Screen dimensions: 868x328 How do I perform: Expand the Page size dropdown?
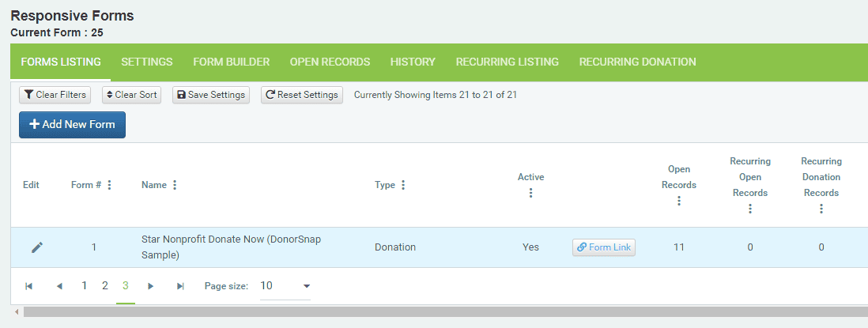coord(285,286)
